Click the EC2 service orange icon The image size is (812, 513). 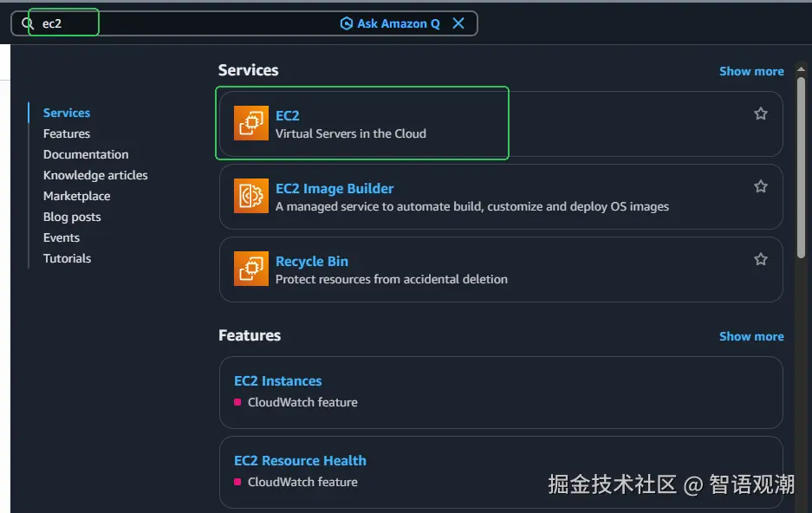coord(251,123)
